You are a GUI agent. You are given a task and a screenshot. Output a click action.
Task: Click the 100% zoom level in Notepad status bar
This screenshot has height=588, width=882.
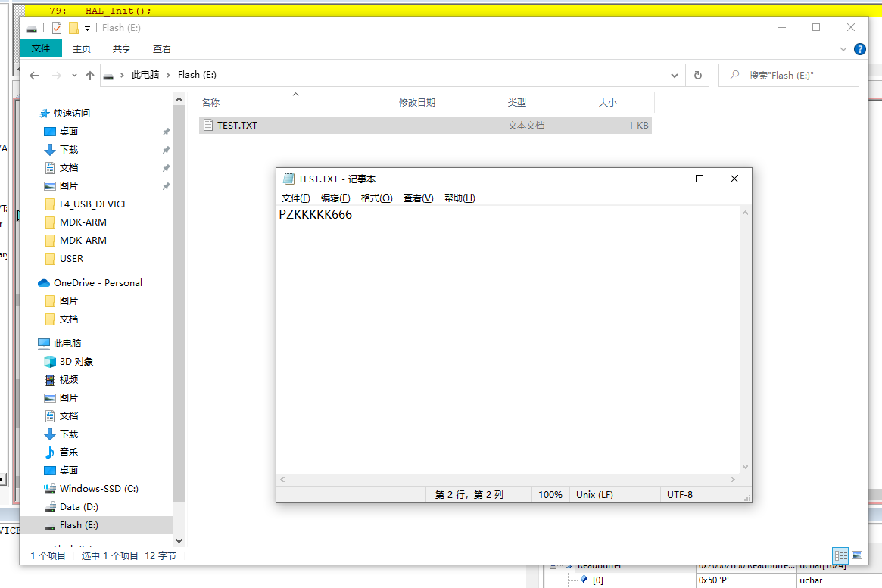[x=550, y=495]
